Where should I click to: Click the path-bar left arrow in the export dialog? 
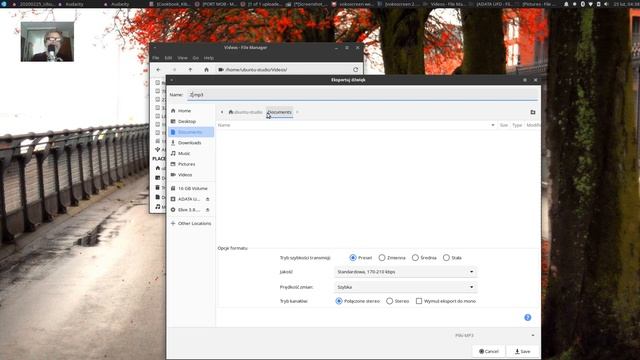pos(222,112)
